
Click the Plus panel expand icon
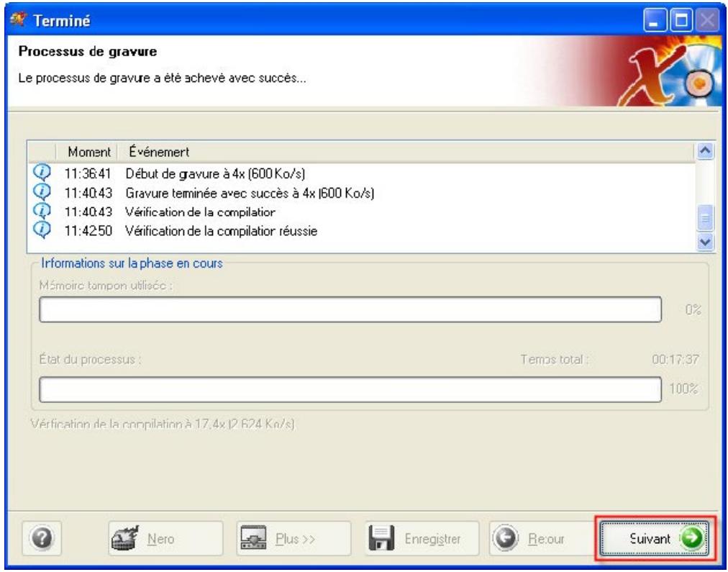point(253,537)
